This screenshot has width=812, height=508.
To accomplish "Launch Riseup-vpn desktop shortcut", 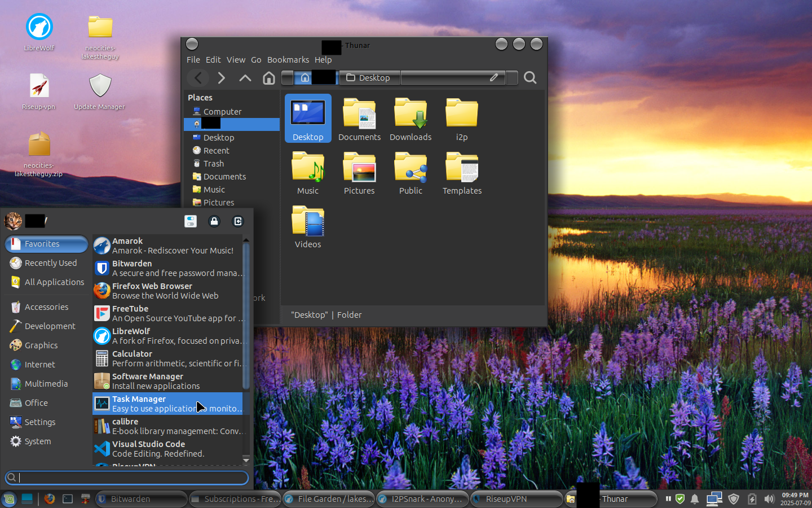I will [x=39, y=91].
